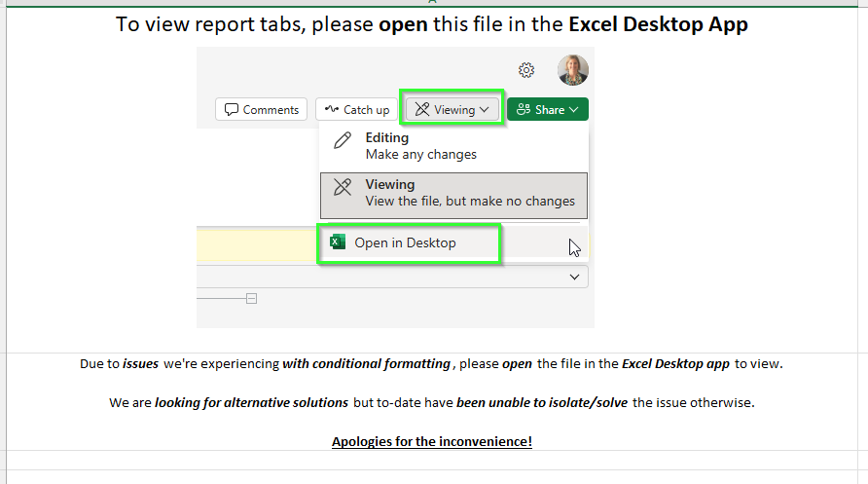Click the people icon on Share button

point(524,110)
